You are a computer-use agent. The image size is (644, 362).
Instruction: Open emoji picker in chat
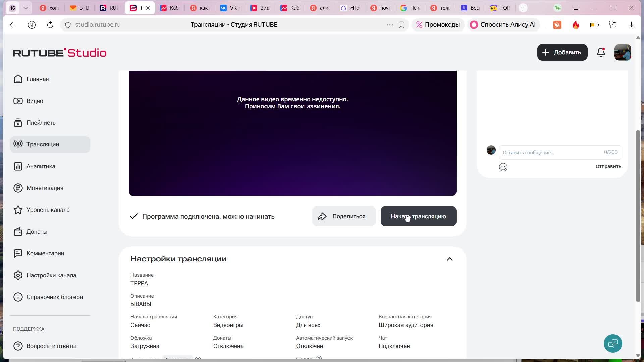point(503,167)
